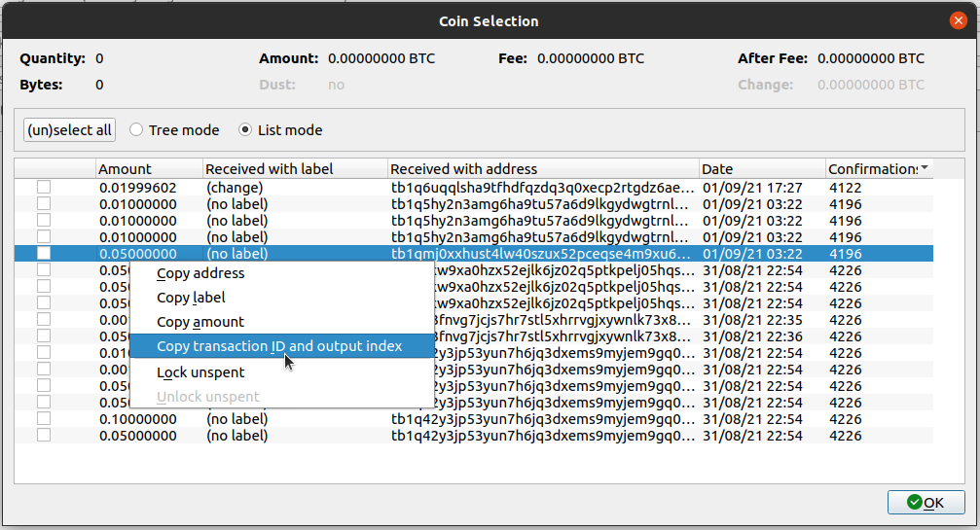Tick the checkbox of the 0.10000000 coin
Image resolution: width=980 pixels, height=530 pixels.
point(44,419)
